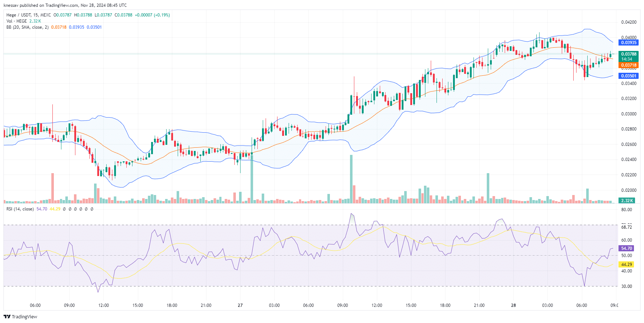Click the 0.02000 price axis label
This screenshot has height=323, width=644.
click(629, 190)
